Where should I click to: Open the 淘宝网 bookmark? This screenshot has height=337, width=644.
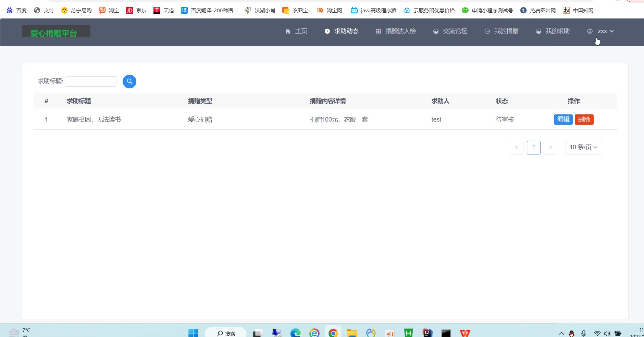pyautogui.click(x=330, y=11)
